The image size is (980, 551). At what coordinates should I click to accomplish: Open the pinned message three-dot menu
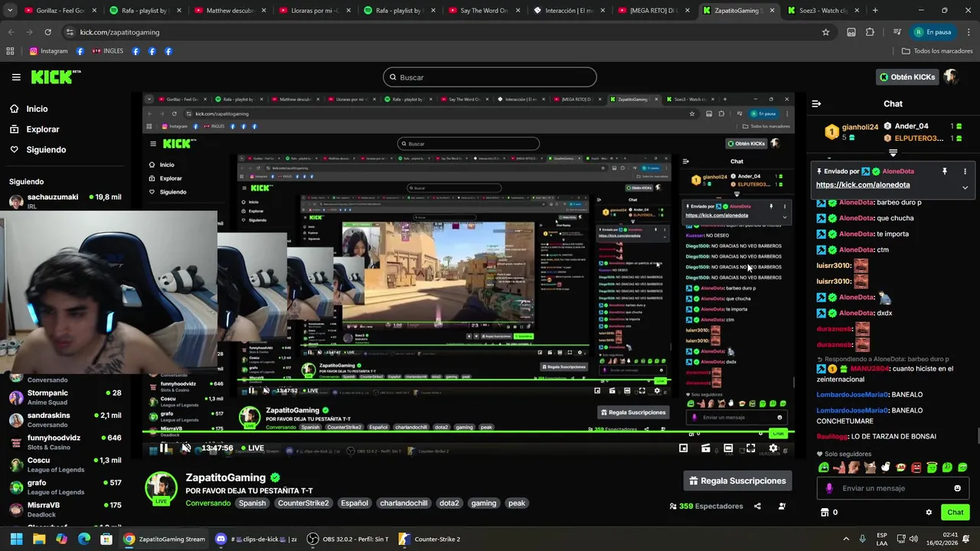(965, 171)
